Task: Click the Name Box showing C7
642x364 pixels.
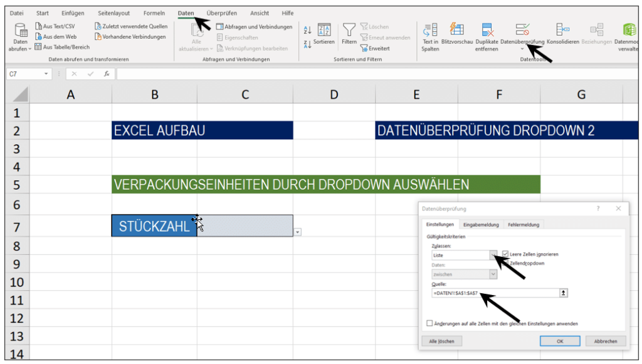Action: pos(24,74)
